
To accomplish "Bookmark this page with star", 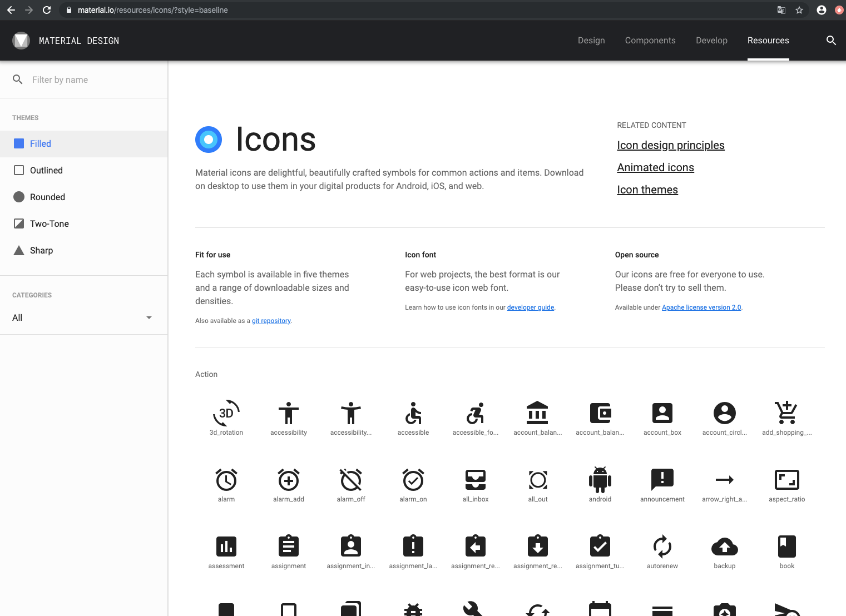I will tap(799, 10).
